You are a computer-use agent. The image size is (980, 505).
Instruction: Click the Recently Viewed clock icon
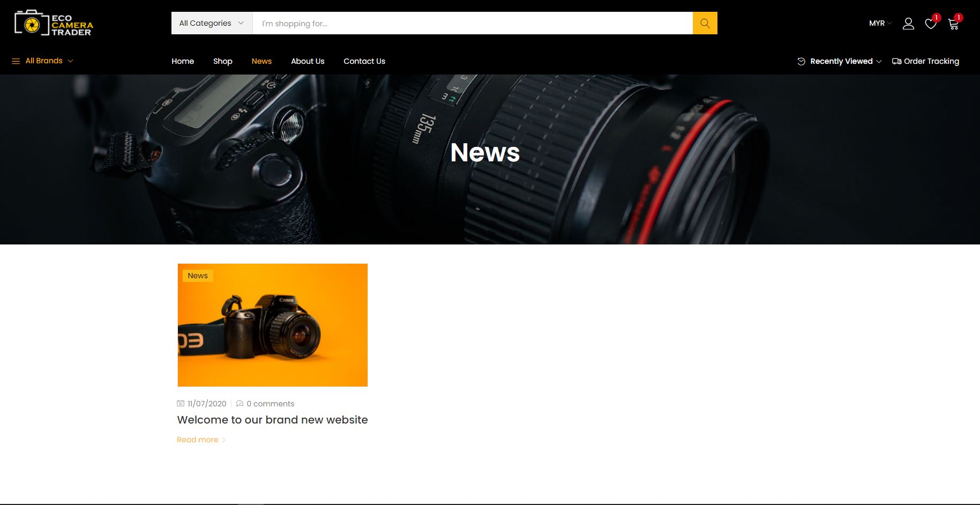point(802,61)
